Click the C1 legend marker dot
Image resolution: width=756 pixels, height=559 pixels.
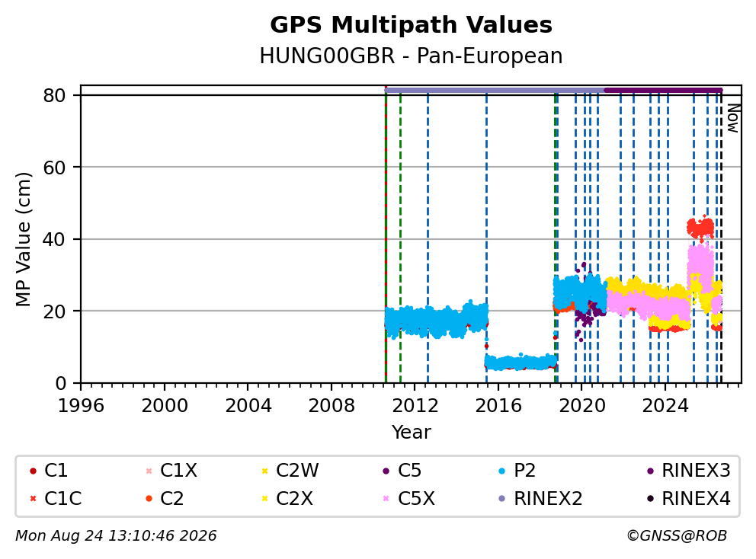pyautogui.click(x=33, y=471)
